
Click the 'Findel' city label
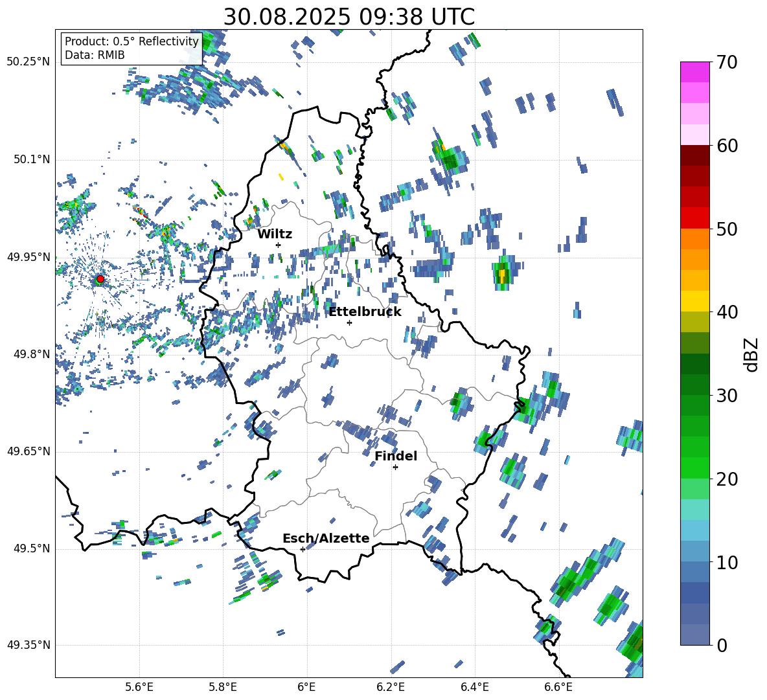(x=396, y=456)
